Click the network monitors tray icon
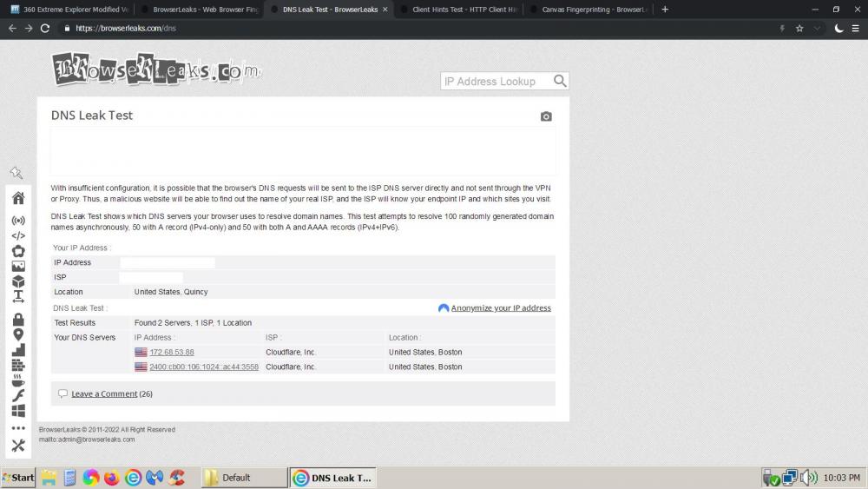Screen dimensions: 868x489 click(x=790, y=478)
